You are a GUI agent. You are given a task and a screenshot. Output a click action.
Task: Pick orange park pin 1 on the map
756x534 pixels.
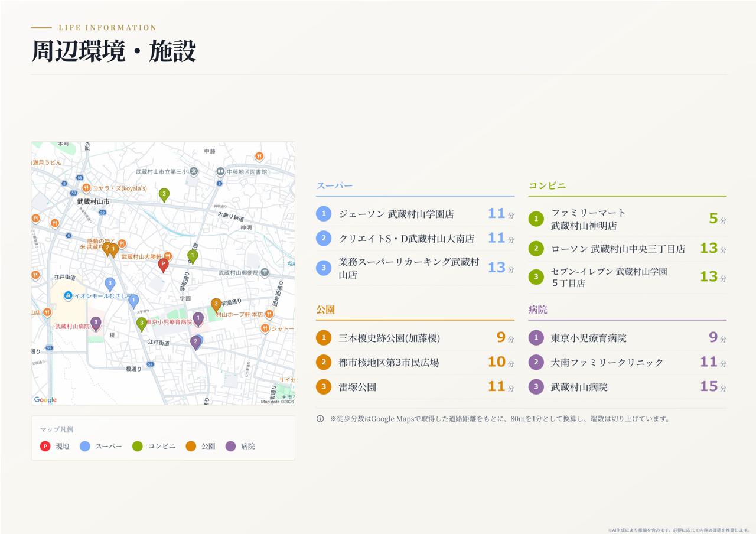click(x=113, y=250)
